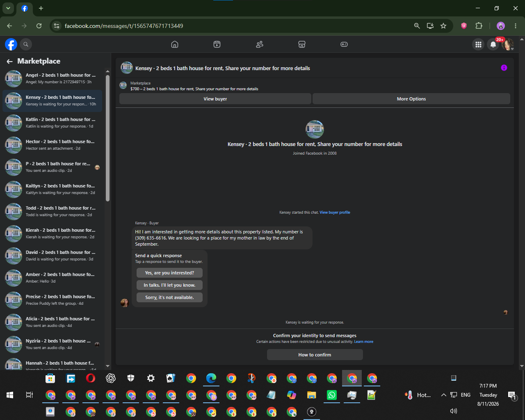
Task: Open the Windows Start menu
Action: point(10,395)
